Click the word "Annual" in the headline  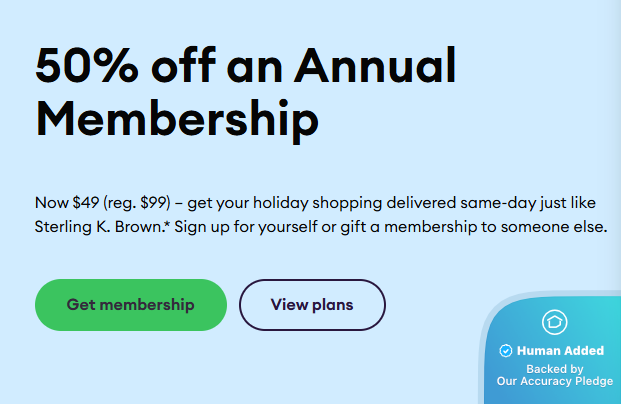[x=375, y=66]
